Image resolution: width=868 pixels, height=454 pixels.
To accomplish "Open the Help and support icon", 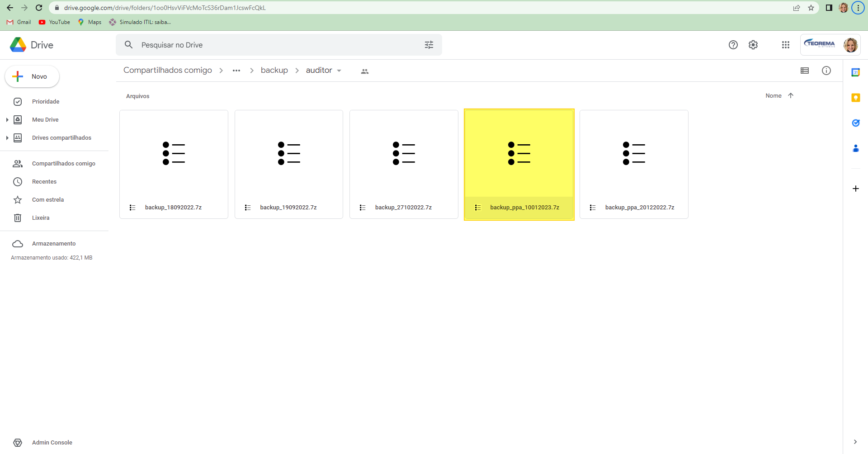I will click(x=733, y=45).
